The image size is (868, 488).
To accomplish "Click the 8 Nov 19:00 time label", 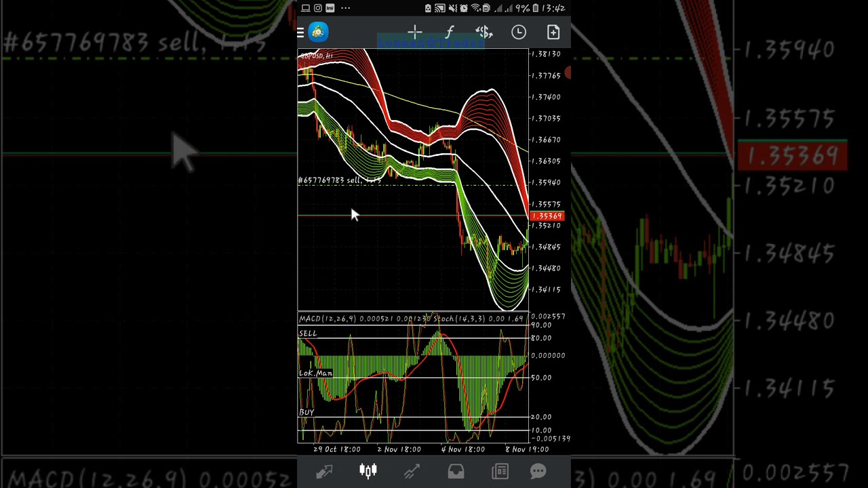I will 527,449.
